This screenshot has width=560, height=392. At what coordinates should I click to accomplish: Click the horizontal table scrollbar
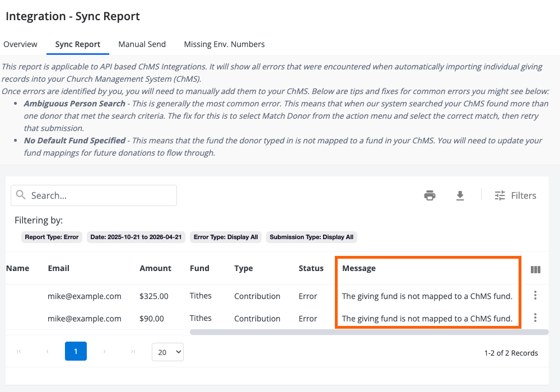[368, 332]
